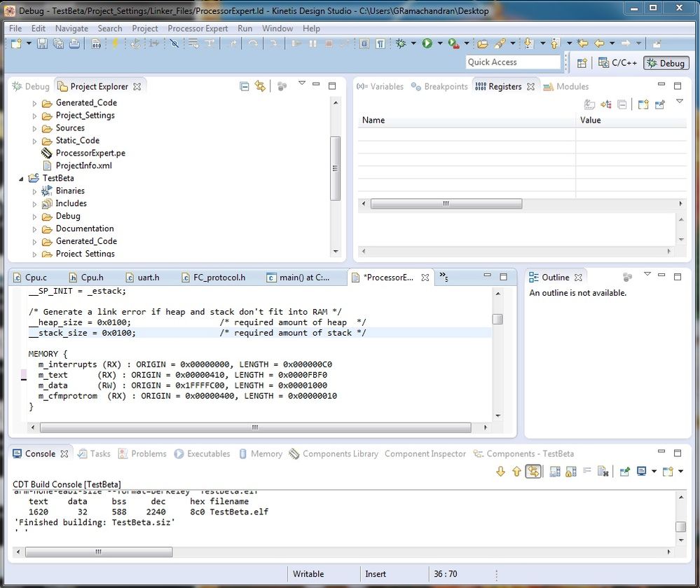Click the Name column header in Registers
700x588 pixels.
[467, 120]
